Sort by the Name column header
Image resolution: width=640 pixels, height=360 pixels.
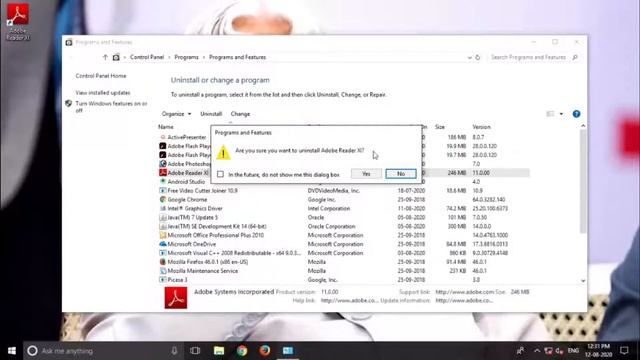click(166, 127)
